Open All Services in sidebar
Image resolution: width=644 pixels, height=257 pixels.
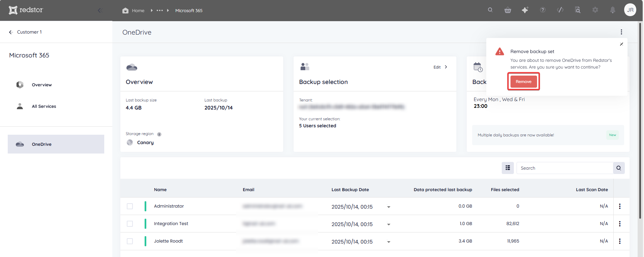click(x=44, y=106)
